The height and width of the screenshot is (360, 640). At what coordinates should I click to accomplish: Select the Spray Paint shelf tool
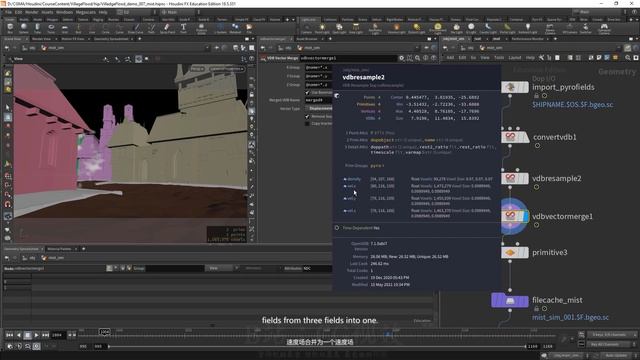(x=167, y=28)
